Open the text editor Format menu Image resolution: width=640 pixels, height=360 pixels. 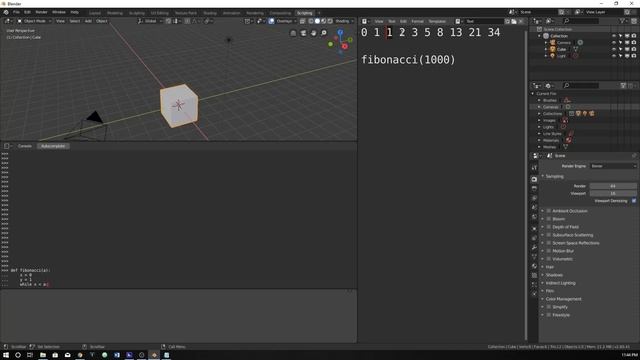tap(417, 21)
